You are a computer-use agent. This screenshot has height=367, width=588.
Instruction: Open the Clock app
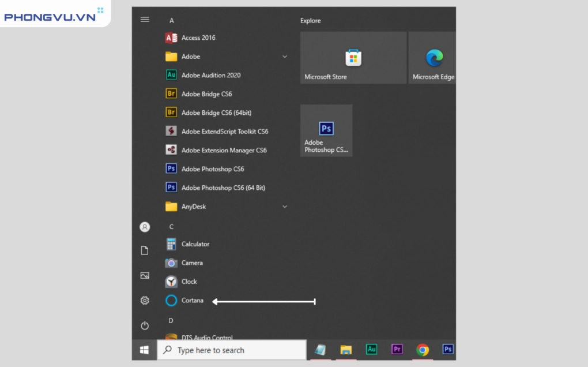pos(189,282)
